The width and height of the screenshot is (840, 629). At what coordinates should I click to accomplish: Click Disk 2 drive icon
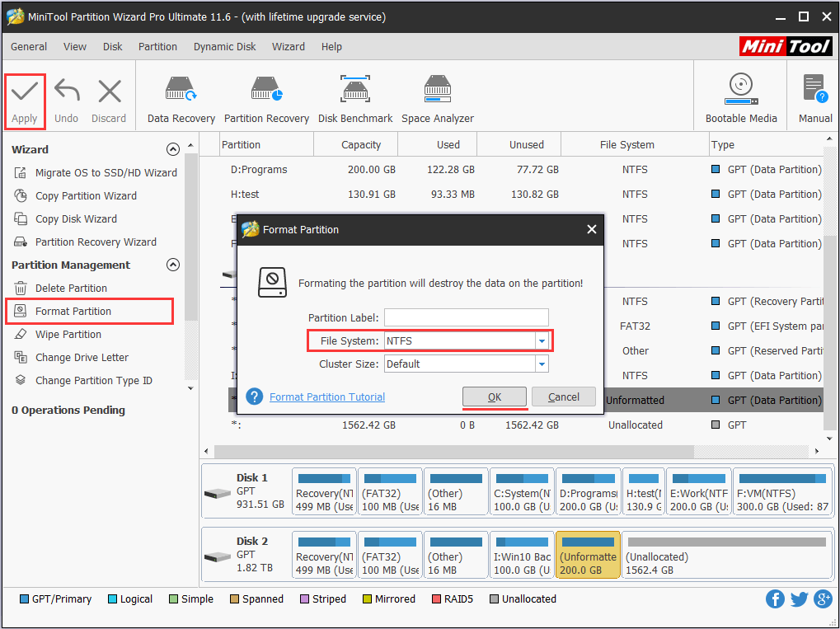pyautogui.click(x=217, y=556)
